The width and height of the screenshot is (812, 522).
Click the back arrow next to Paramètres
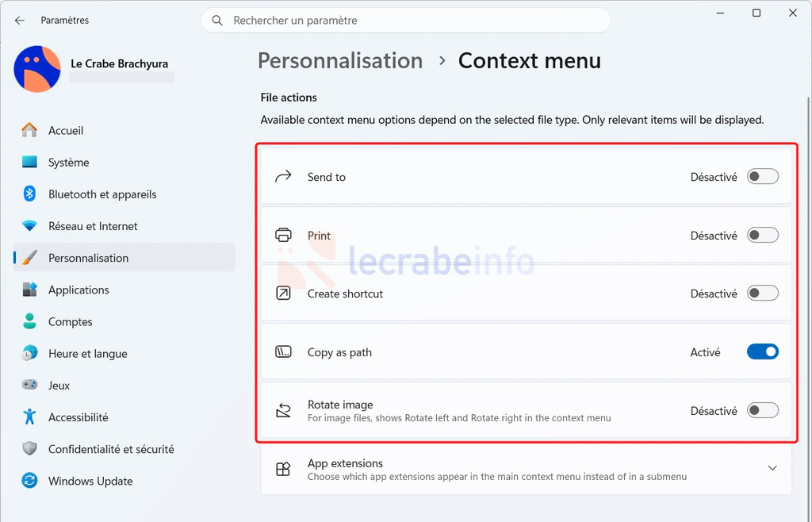pyautogui.click(x=20, y=20)
